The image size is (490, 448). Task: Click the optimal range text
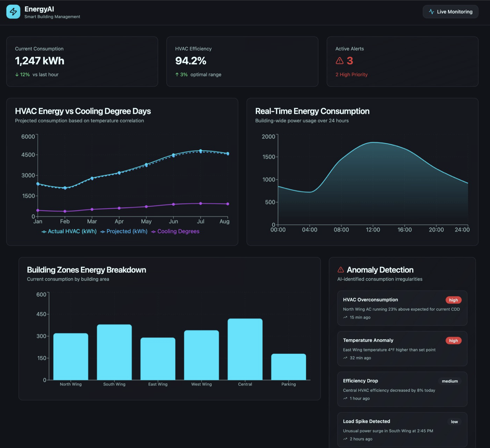[x=206, y=75]
